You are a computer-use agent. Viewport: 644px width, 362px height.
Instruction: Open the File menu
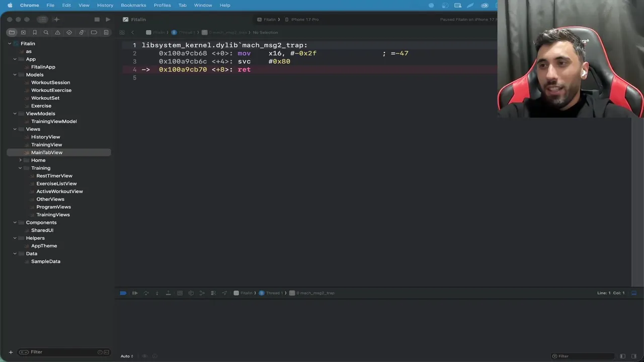click(x=50, y=5)
